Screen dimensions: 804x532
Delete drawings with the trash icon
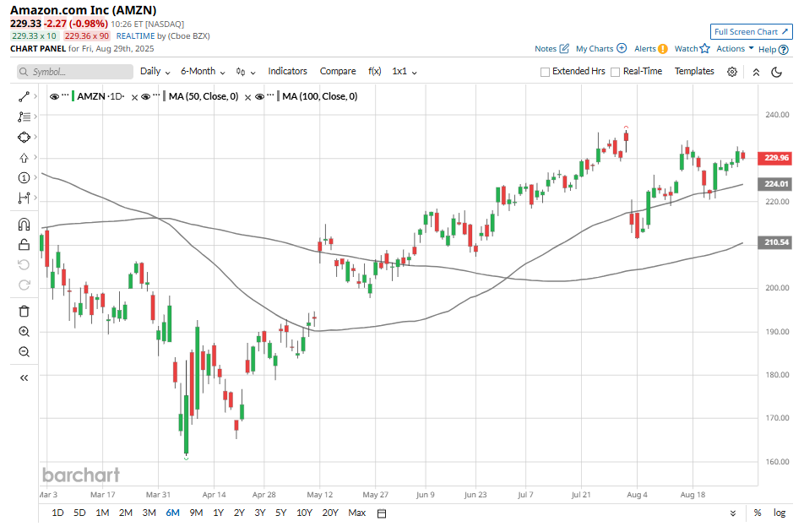pos(24,311)
